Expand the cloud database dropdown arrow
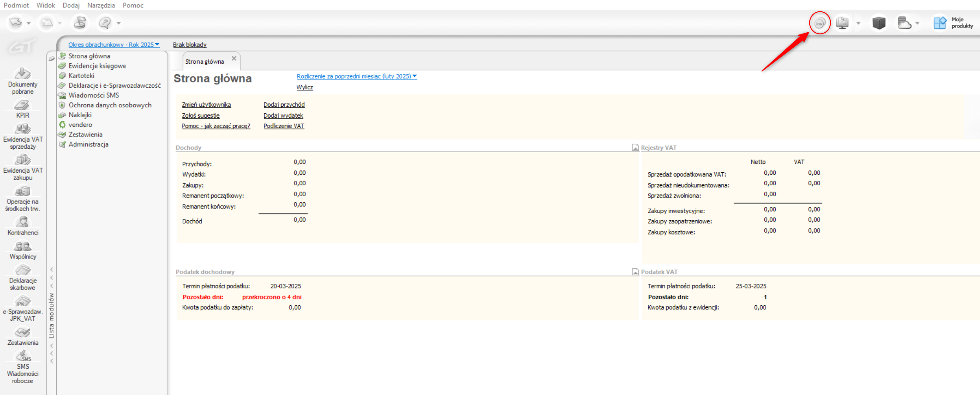980x395 pixels. coord(917,23)
